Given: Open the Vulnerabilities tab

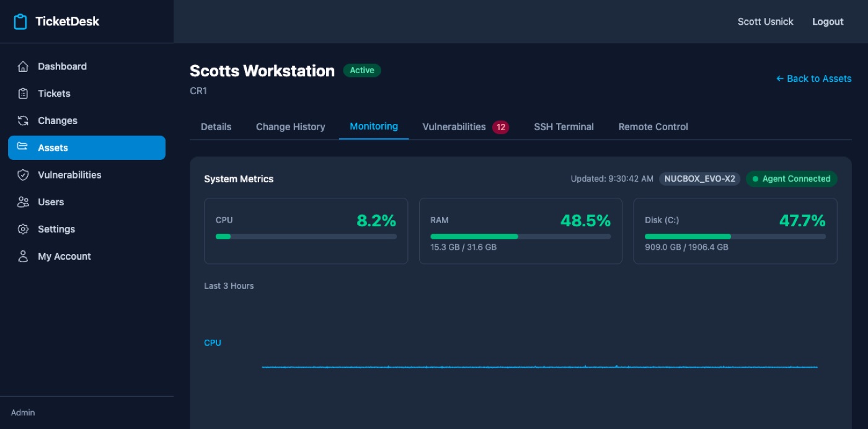Looking at the screenshot, I should pos(465,126).
